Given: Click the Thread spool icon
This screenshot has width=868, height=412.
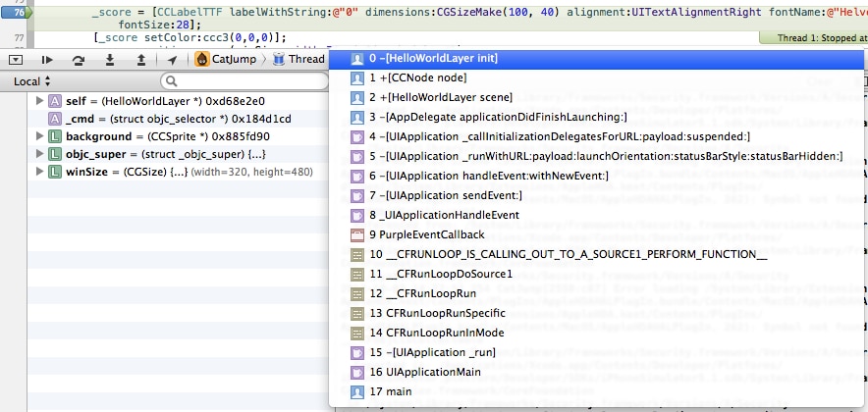Looking at the screenshot, I should point(279,59).
